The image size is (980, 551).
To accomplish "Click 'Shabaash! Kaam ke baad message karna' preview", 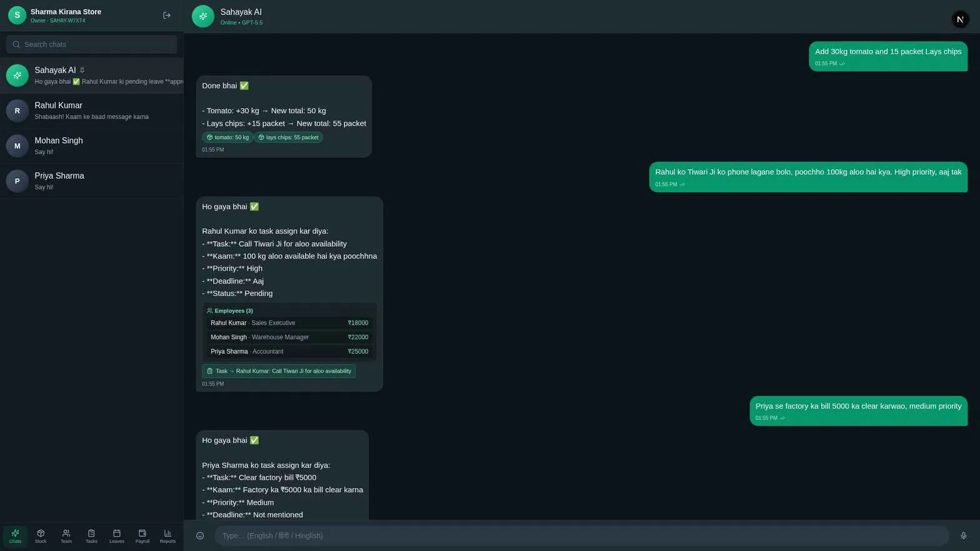I will 92,117.
